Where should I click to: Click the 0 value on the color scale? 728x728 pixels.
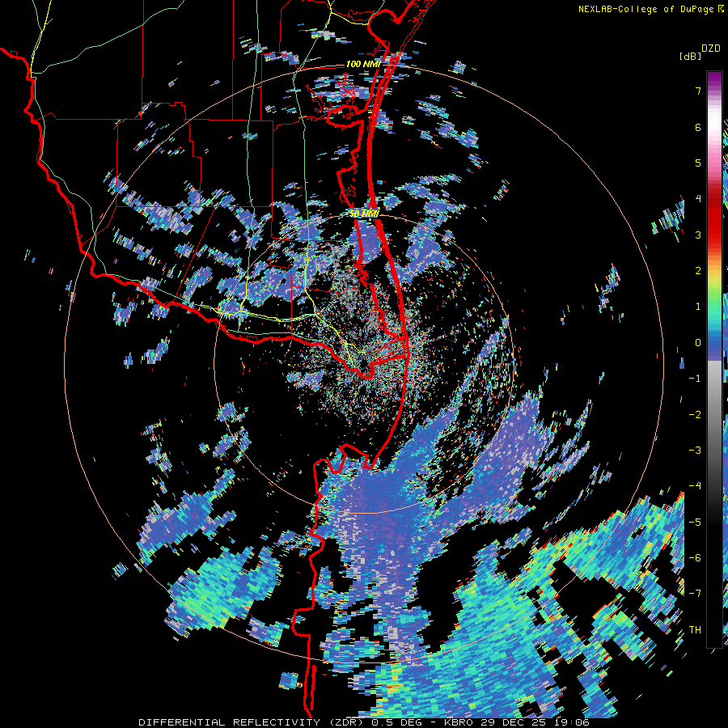698,343
